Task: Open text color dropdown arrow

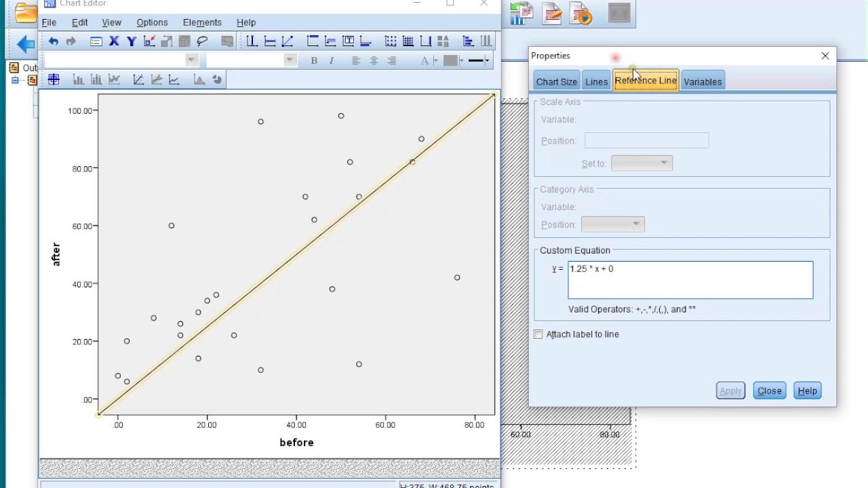Action: (x=435, y=60)
